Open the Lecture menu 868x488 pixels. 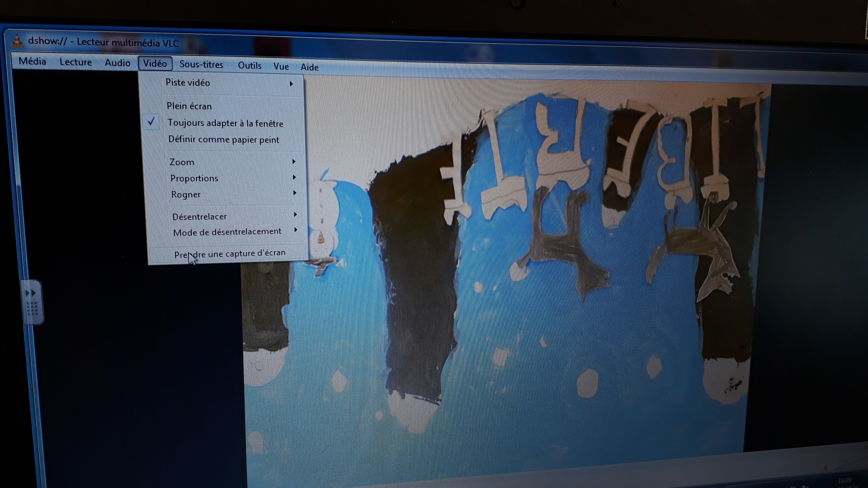click(75, 62)
